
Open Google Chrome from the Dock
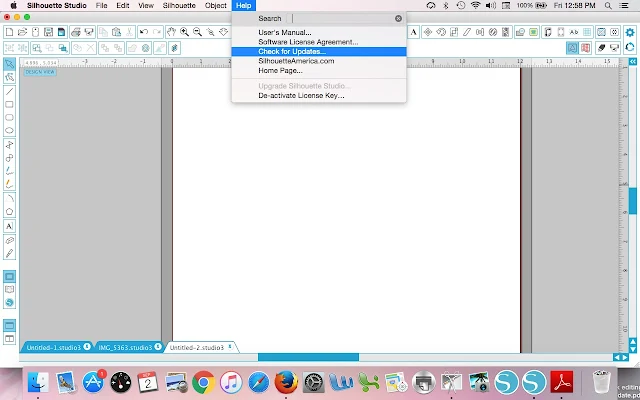pos(203,382)
